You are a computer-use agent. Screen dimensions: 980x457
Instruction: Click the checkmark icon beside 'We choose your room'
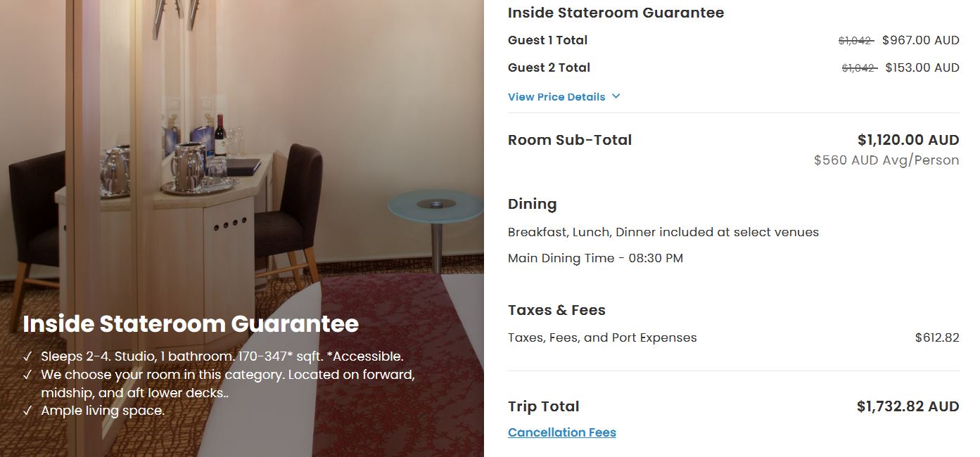click(x=27, y=375)
